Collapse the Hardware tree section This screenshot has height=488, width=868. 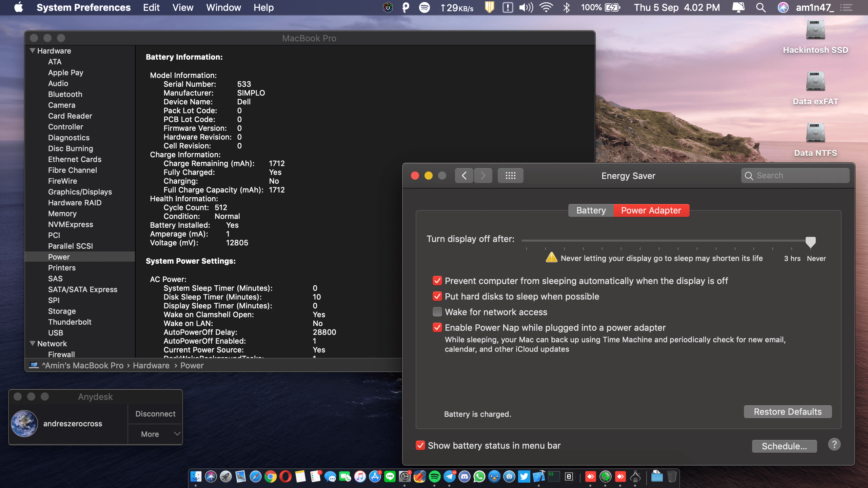tap(33, 51)
